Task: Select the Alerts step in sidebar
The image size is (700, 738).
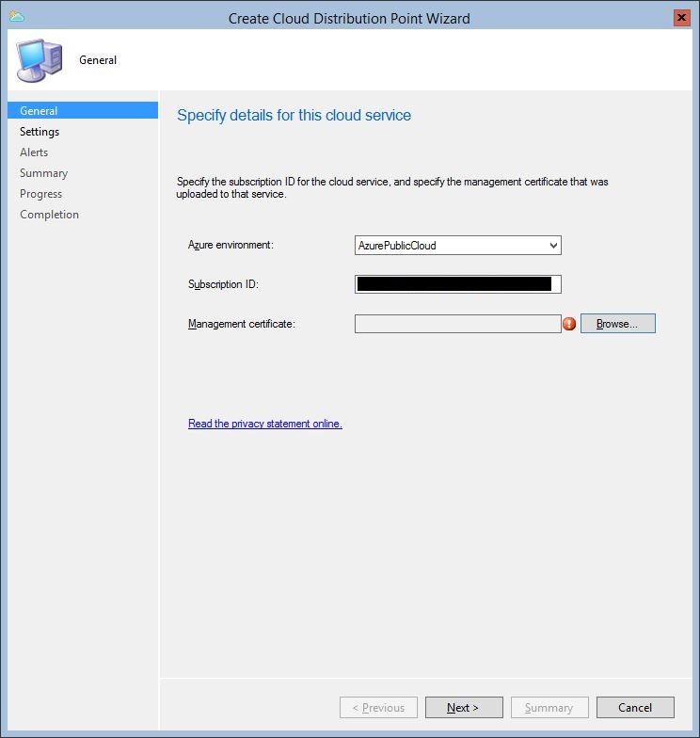Action: click(x=34, y=152)
